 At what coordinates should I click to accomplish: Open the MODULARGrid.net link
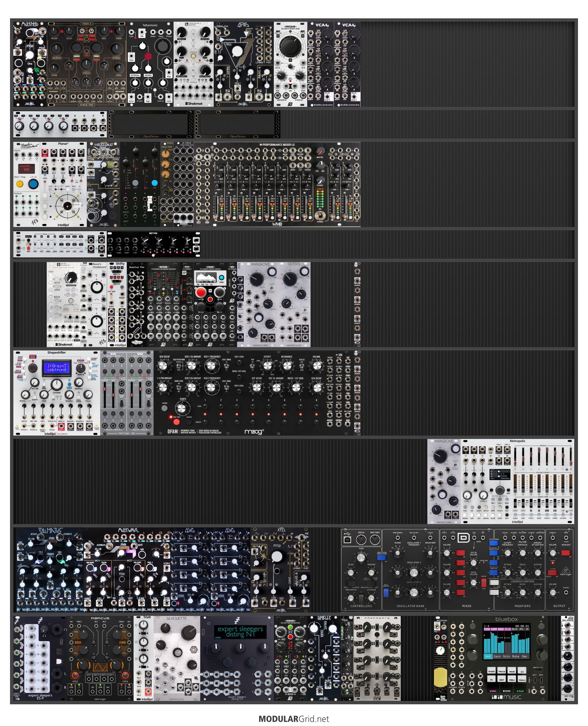point(293,719)
